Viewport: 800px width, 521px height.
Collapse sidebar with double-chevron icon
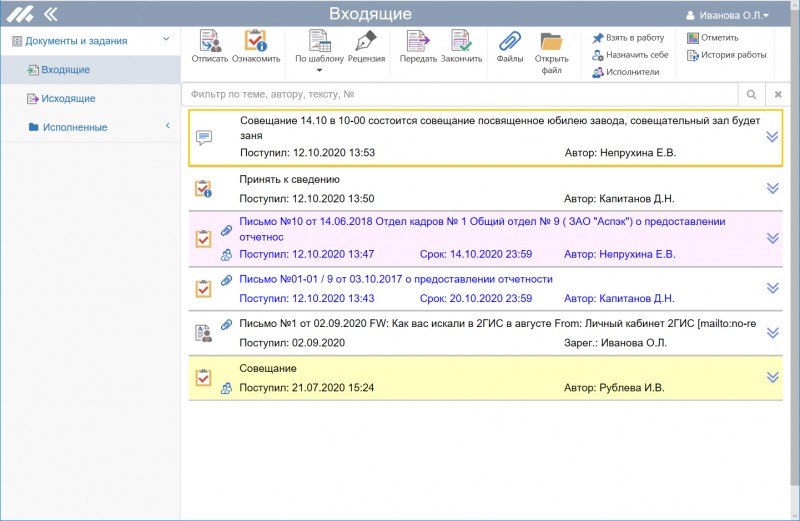tap(49, 14)
